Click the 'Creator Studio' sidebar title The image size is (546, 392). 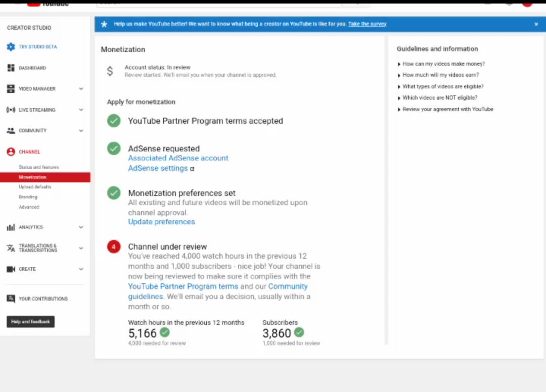click(x=29, y=28)
